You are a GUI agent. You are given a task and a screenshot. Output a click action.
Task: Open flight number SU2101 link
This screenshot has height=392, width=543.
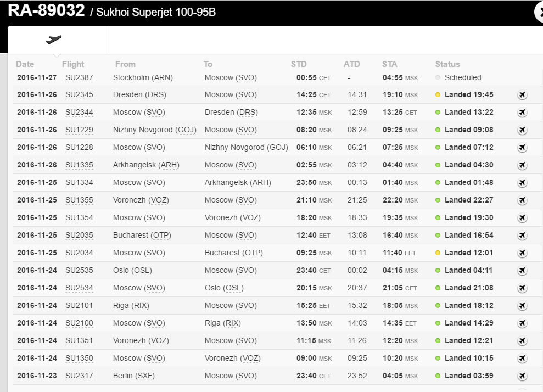(79, 306)
